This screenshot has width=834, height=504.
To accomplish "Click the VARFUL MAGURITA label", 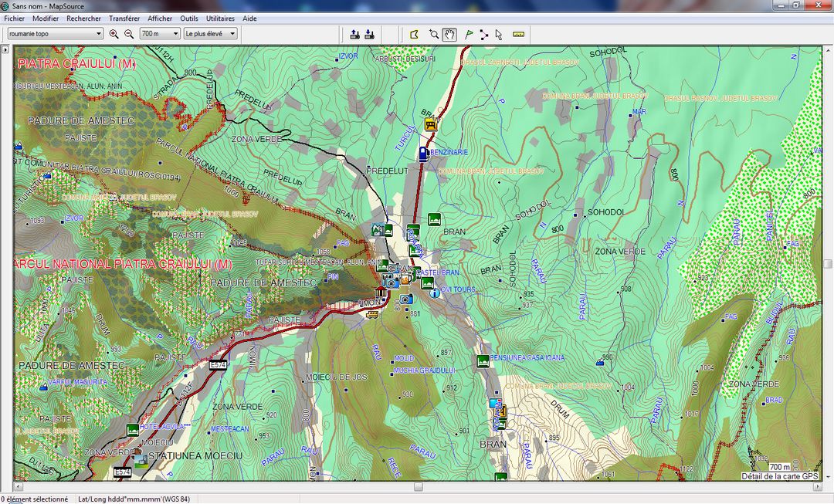I will point(78,382).
